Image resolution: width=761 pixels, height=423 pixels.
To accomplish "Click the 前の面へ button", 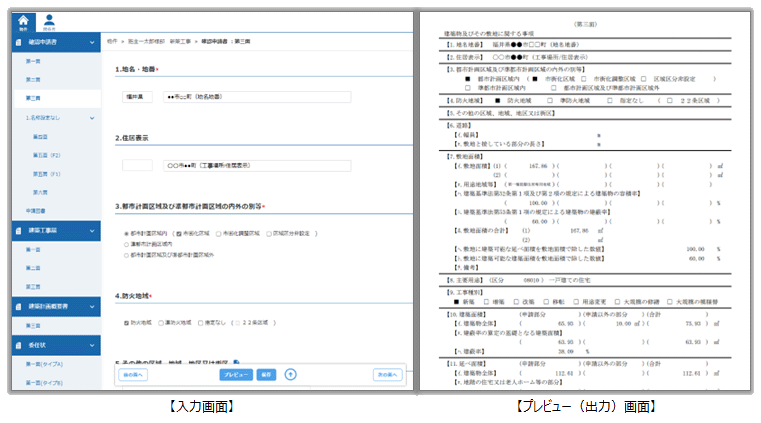I will click(x=134, y=374).
